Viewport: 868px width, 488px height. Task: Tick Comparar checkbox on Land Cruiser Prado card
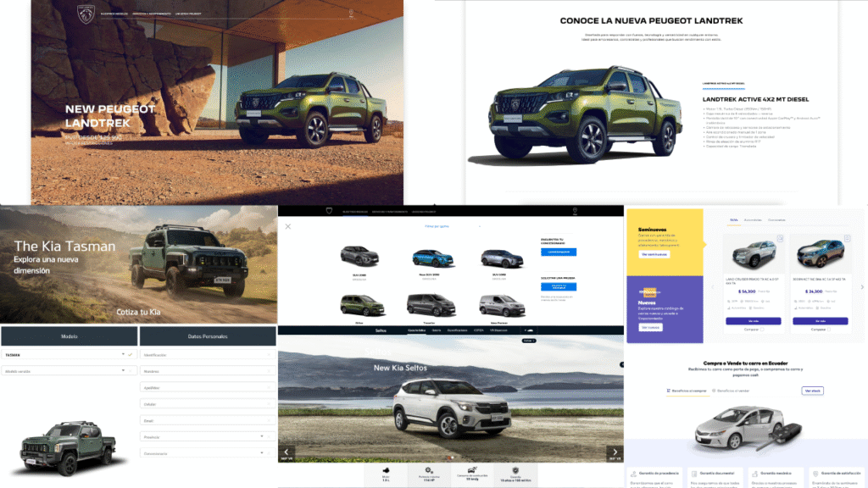click(x=762, y=330)
